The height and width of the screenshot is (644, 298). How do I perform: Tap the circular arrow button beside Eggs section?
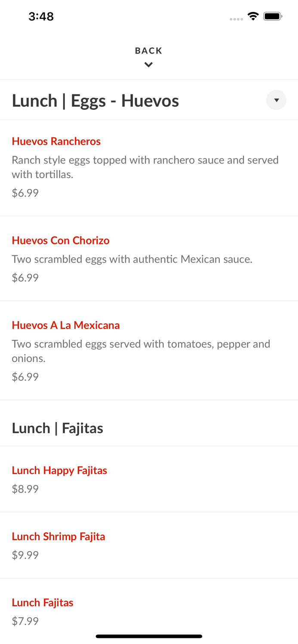[276, 100]
